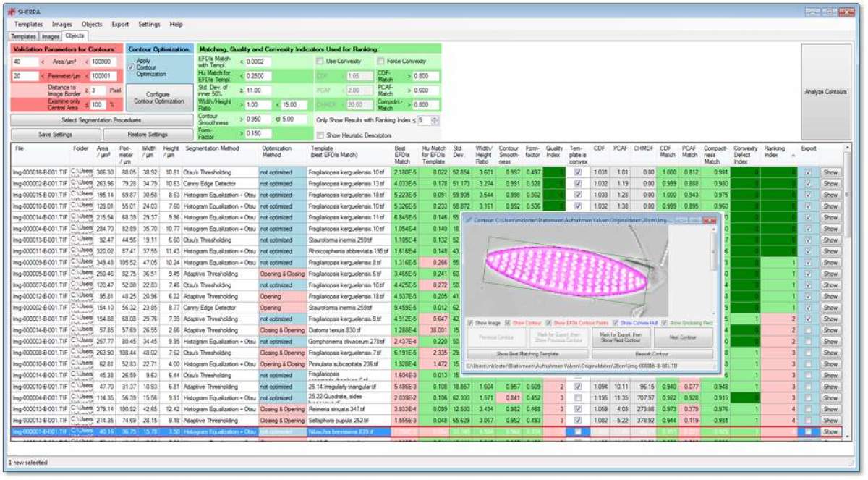The height and width of the screenshot is (480, 868).
Task: Open the Settings menu
Action: click(x=149, y=24)
